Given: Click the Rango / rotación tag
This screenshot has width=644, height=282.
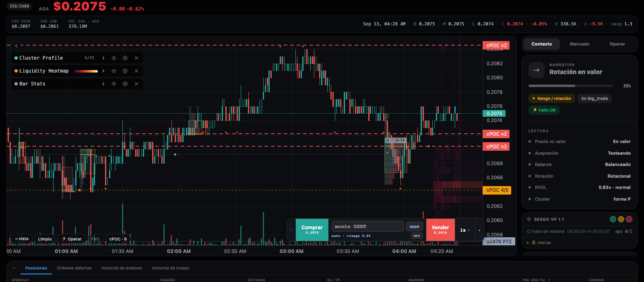Looking at the screenshot, I should (551, 98).
